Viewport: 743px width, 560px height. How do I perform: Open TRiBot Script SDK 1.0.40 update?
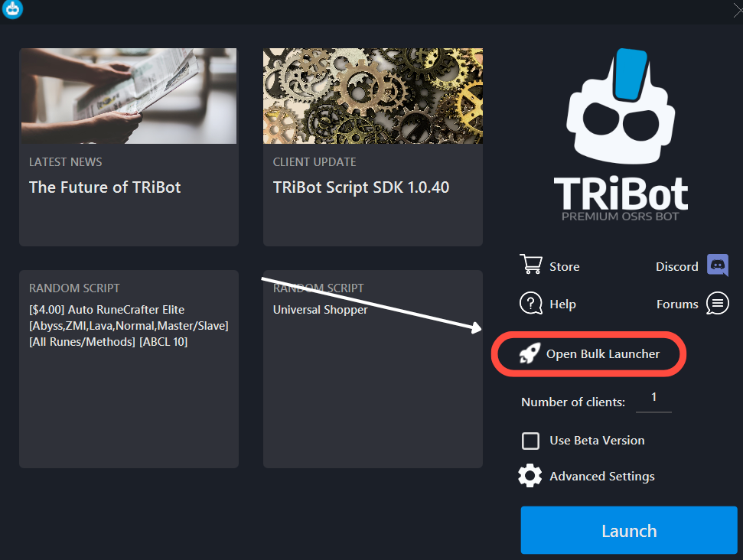(361, 187)
